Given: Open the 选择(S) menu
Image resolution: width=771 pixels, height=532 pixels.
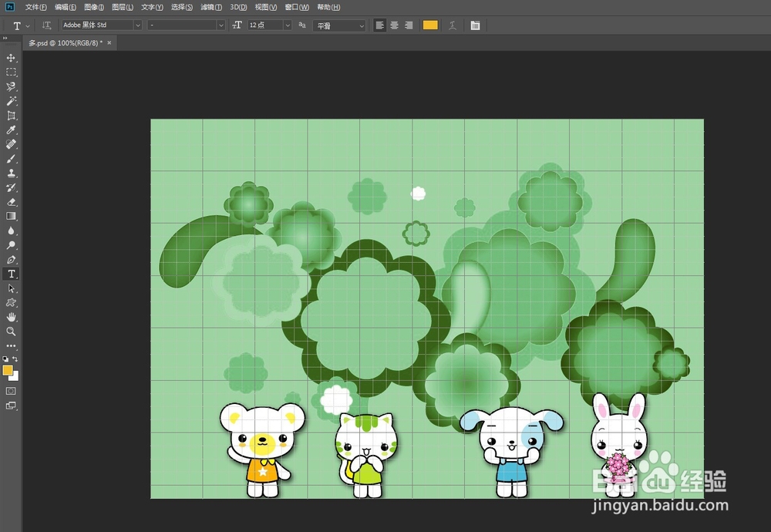Looking at the screenshot, I should coord(182,7).
